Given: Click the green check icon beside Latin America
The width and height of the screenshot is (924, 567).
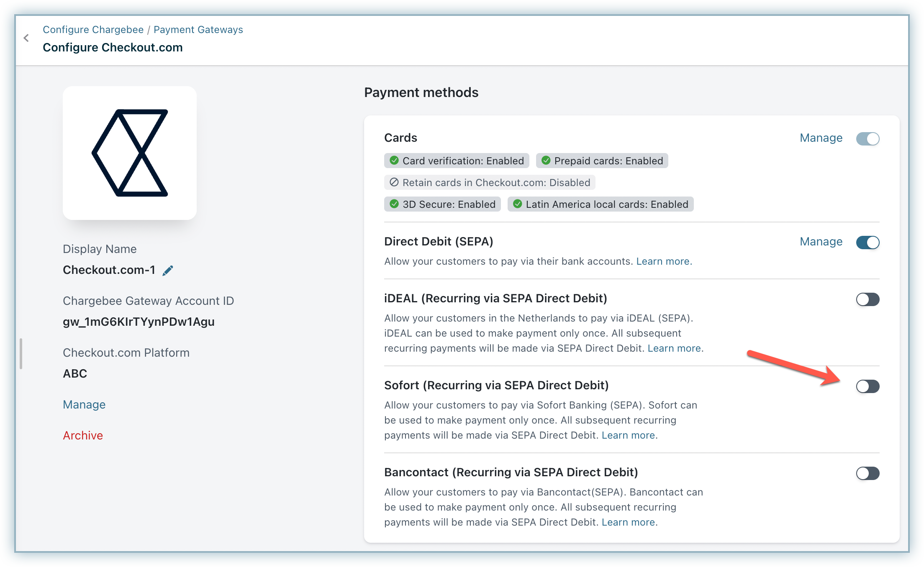Looking at the screenshot, I should pyautogui.click(x=517, y=204).
